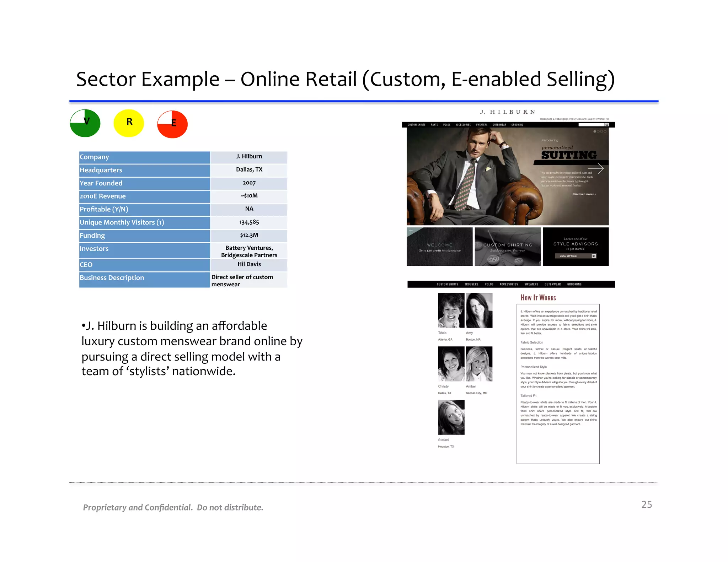This screenshot has width=728, height=562.
Task: Select the first carousel dot on hero banner
Action: 595,131
